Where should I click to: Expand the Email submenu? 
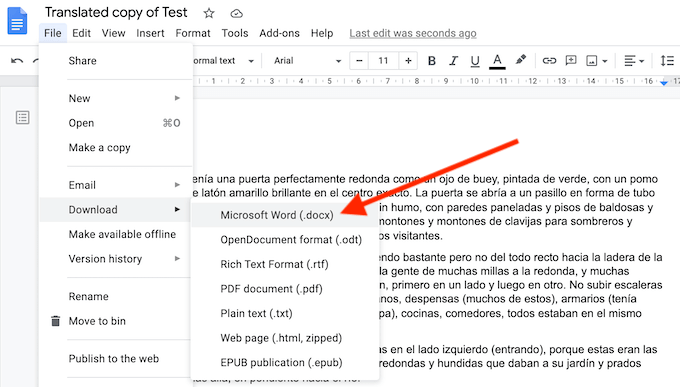tap(116, 185)
